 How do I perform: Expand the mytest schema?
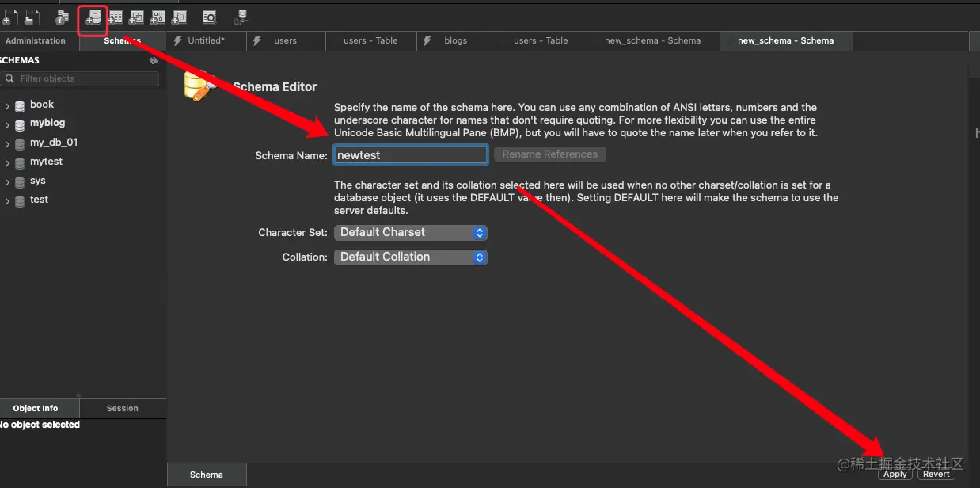pos(7,162)
